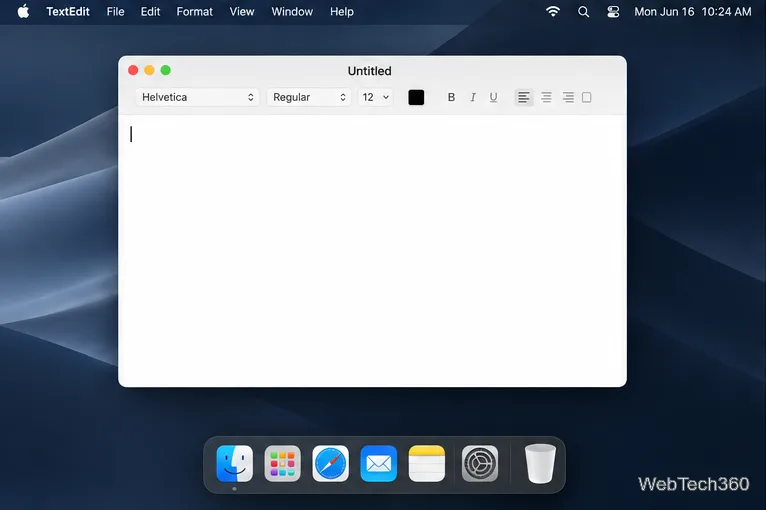Open the Edit menu

pyautogui.click(x=150, y=12)
